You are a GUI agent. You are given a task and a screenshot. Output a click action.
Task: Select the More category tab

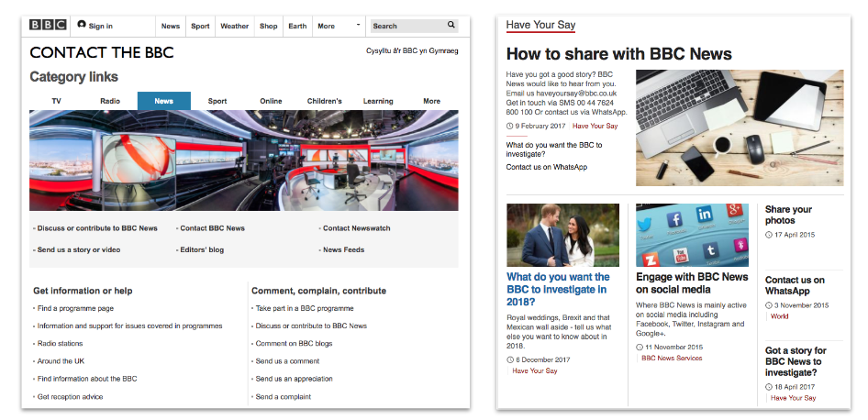coord(432,101)
